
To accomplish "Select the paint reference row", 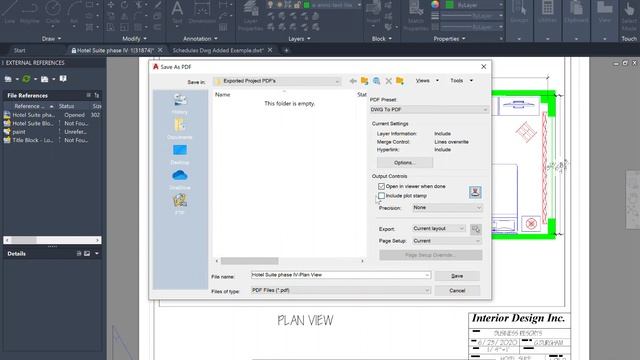I will [52, 132].
